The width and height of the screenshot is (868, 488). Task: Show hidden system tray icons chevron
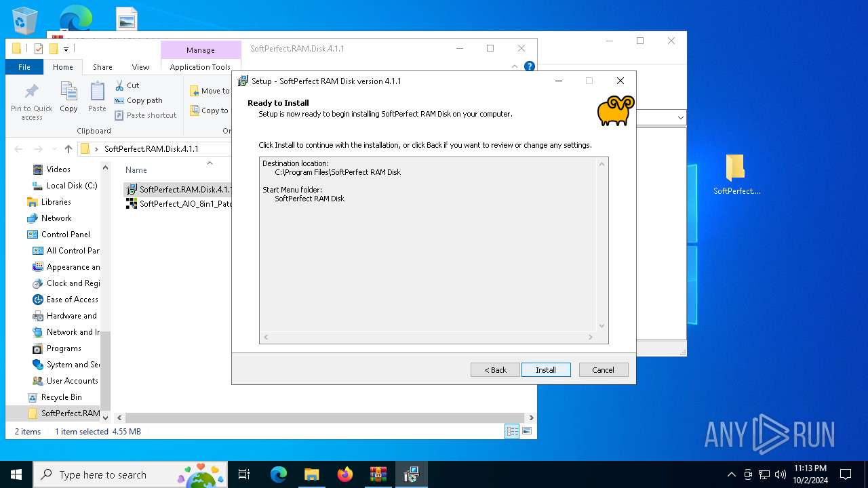(731, 474)
